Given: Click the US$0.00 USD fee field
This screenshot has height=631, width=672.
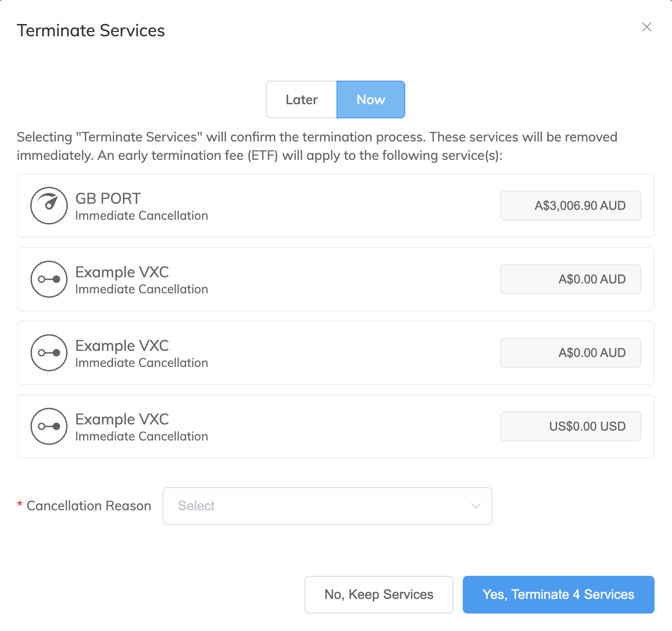Looking at the screenshot, I should pos(571,426).
